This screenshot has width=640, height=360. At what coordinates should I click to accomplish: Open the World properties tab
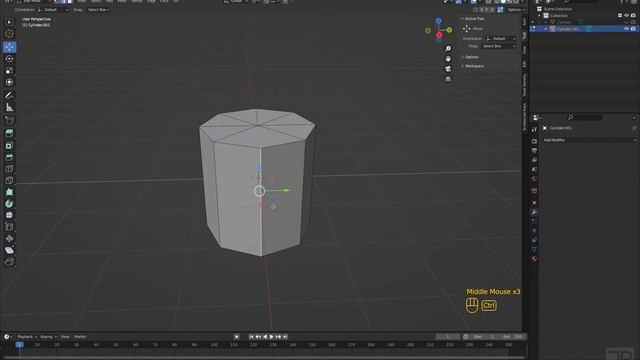click(x=534, y=179)
